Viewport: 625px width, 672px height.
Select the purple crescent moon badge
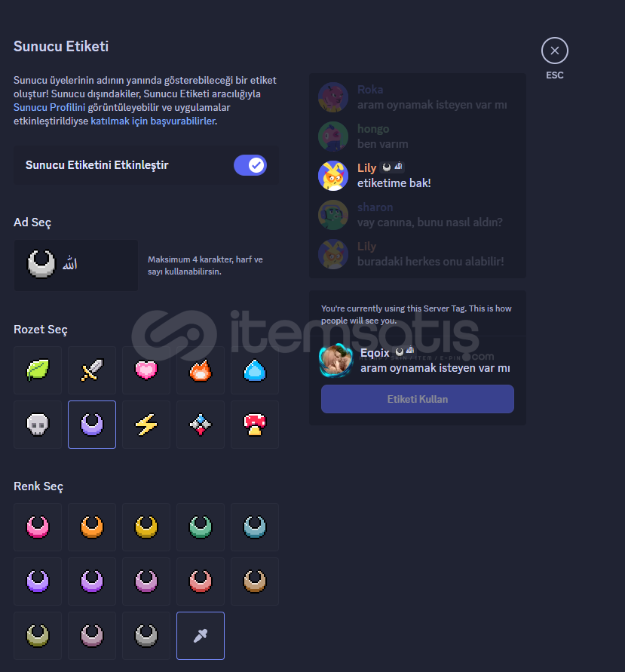coord(92,425)
